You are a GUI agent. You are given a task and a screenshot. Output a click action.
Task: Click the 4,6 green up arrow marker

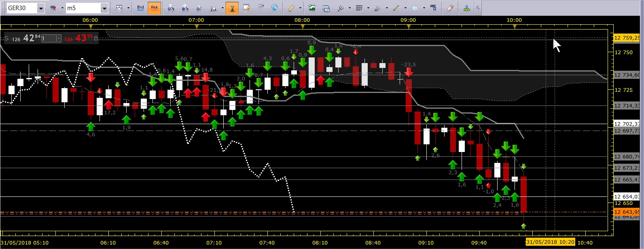91,127
